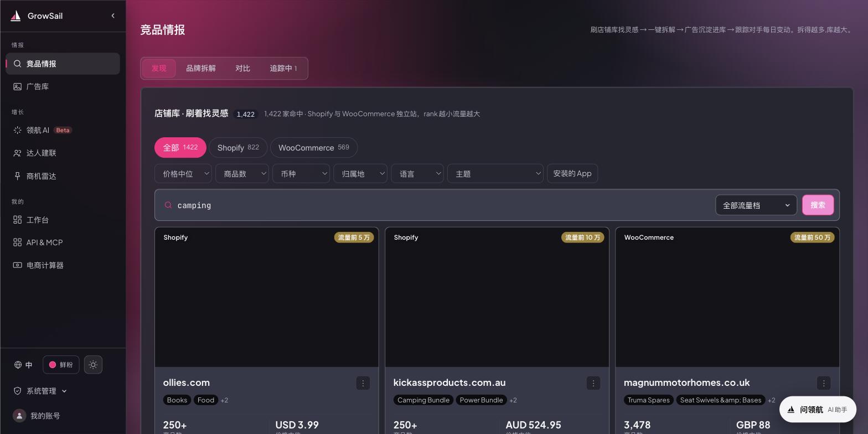This screenshot has width=868, height=434.
Task: Open the 价格中位 dropdown
Action: click(183, 174)
